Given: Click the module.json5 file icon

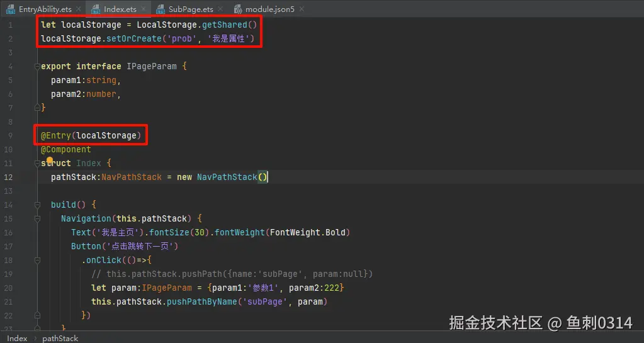Looking at the screenshot, I should pyautogui.click(x=238, y=9).
